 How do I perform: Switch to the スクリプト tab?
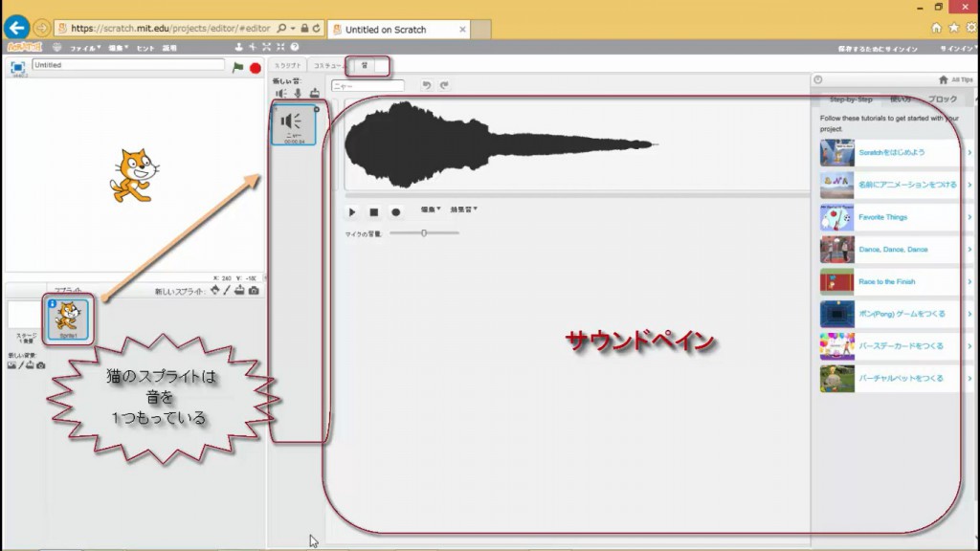287,66
